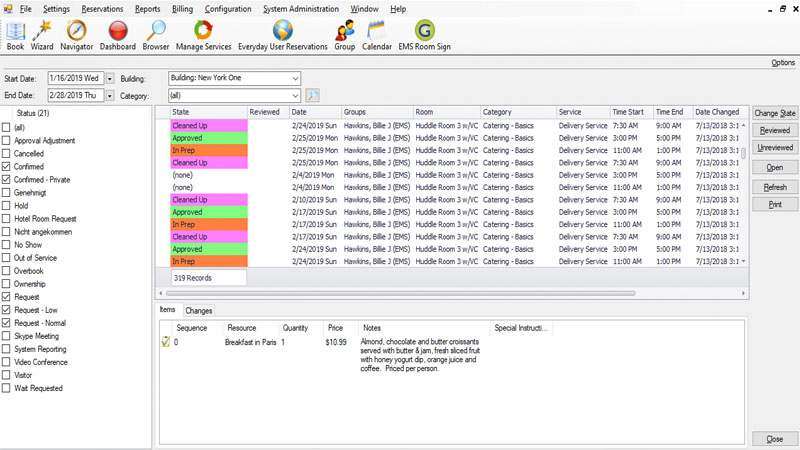Click the grid's vertical scroll down arrow
This screenshot has height=450, width=800.
point(743,261)
